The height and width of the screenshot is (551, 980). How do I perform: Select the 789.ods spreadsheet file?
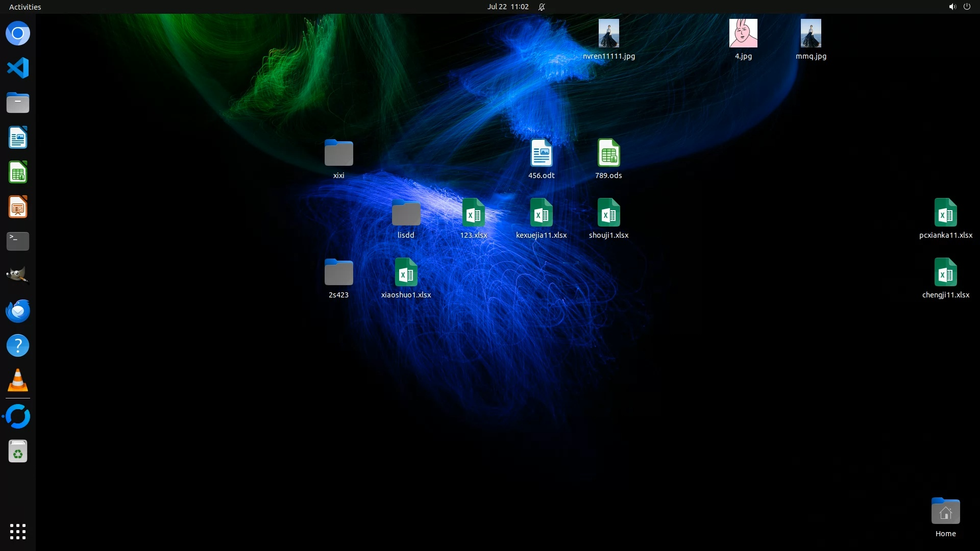(608, 153)
